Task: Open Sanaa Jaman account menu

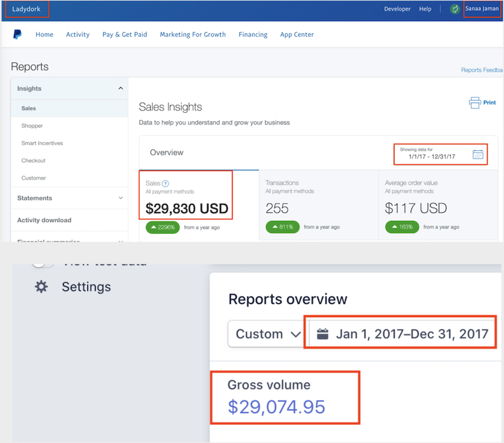Action: [x=482, y=8]
